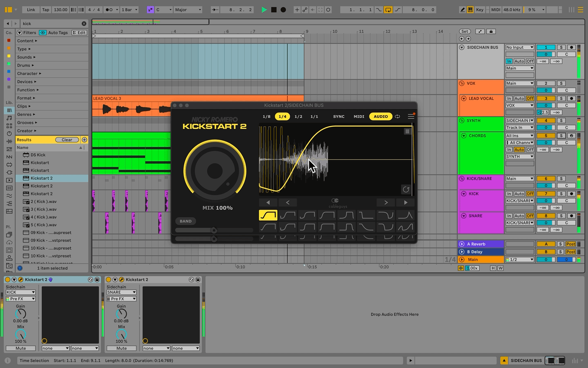
Task: Open the Kickstart 2 plugin hamburger menu
Action: click(411, 117)
